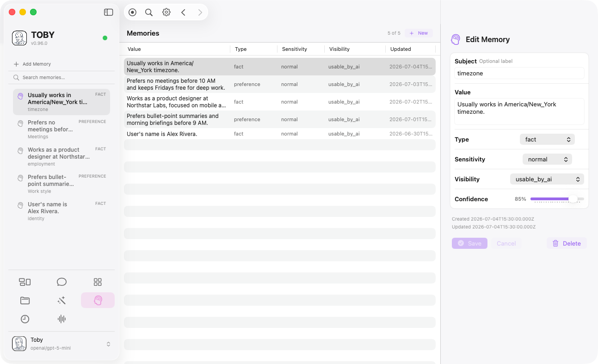Open the audio waveform view
The width and height of the screenshot is (598, 364).
(62, 319)
